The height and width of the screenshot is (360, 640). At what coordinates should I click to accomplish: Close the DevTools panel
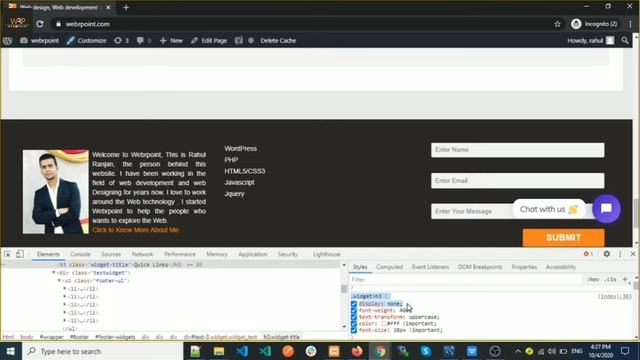coord(633,254)
